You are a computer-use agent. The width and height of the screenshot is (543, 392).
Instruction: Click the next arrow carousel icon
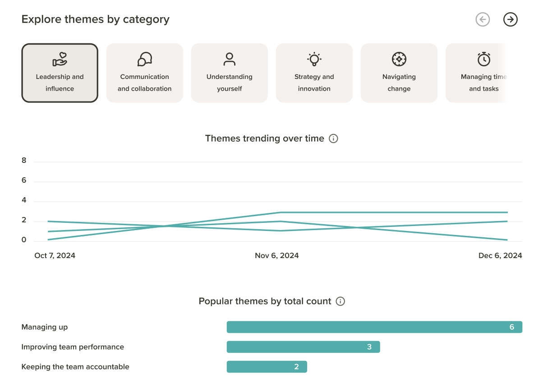(510, 19)
